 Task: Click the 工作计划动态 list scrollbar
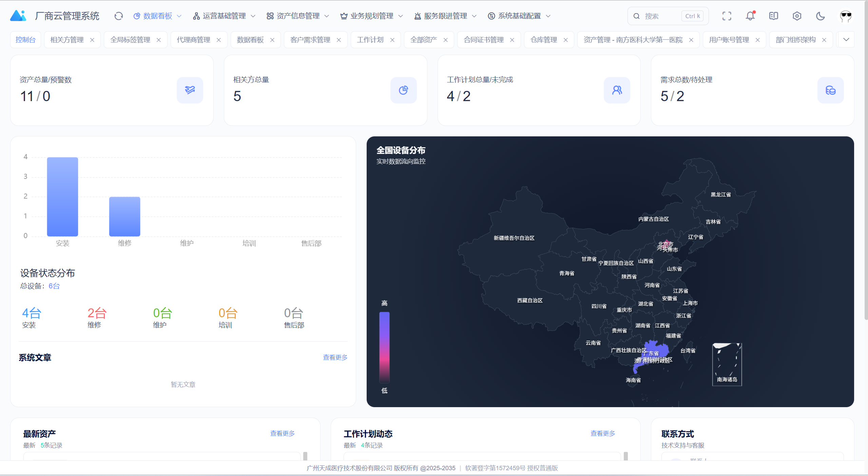pyautogui.click(x=626, y=456)
